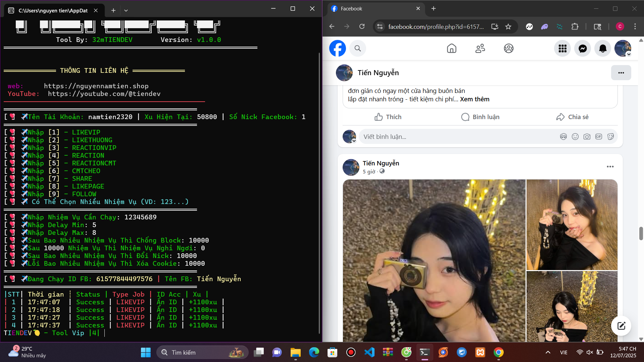Go to Facebook Home feed icon
This screenshot has height=362, width=644.
452,48
